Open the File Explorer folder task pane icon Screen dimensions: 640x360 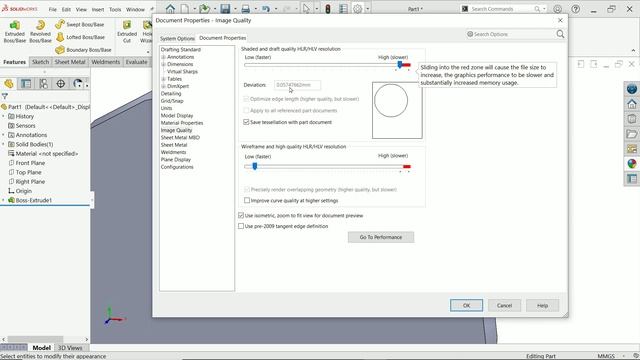[x=632, y=134]
